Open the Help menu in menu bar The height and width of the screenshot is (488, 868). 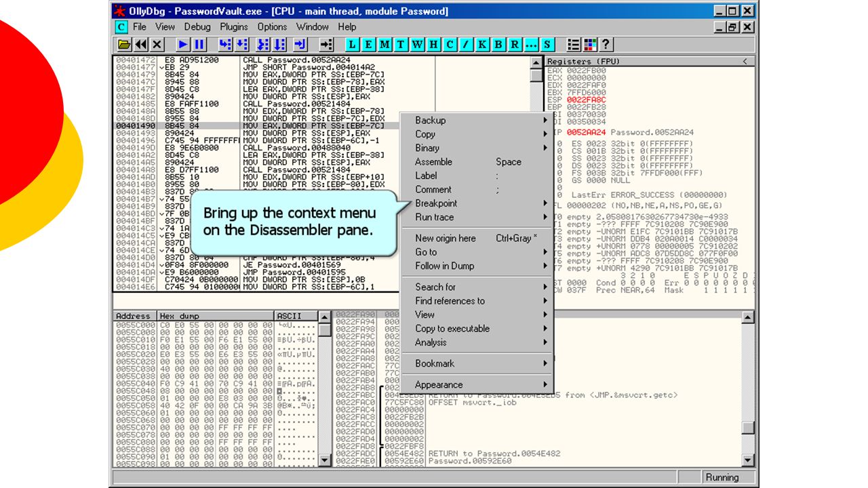(x=347, y=27)
